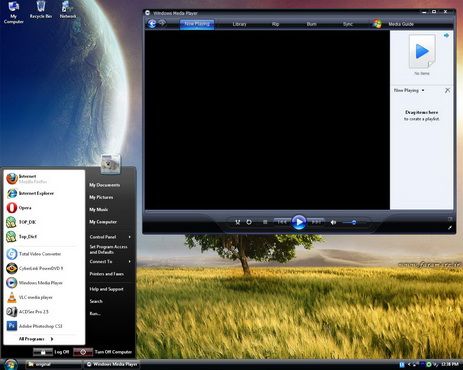Click the No items play thumbnail
This screenshot has width=463, height=370.
(x=422, y=52)
